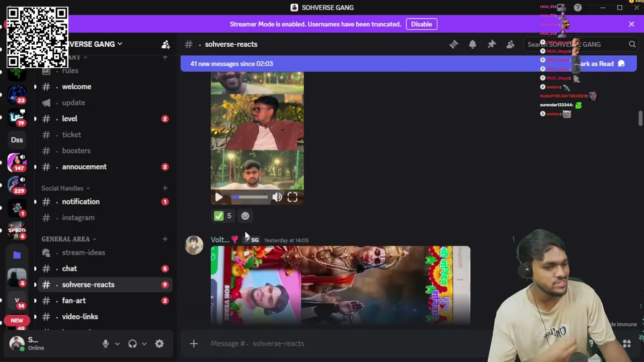
Task: Open notification settings bell icon
Action: pos(472,44)
